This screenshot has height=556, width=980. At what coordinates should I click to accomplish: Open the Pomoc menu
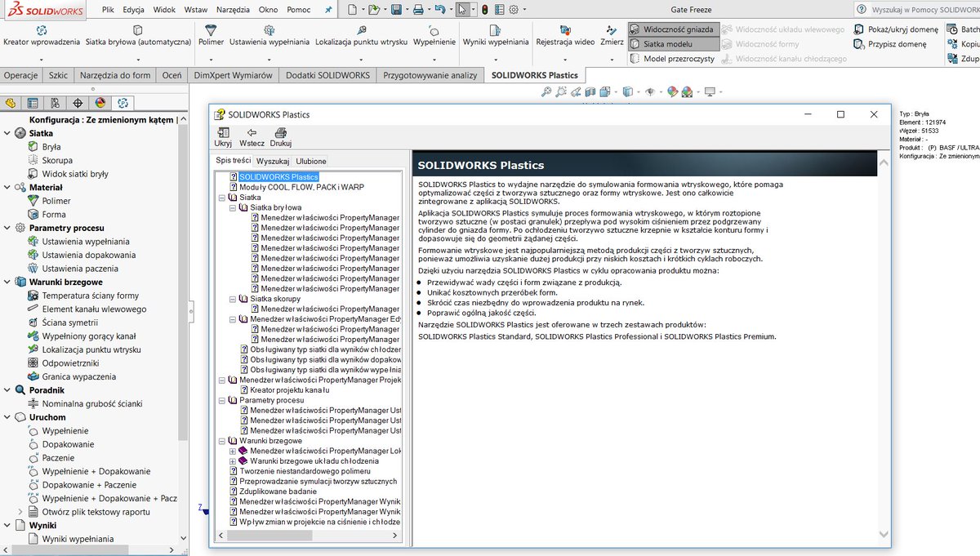click(299, 10)
